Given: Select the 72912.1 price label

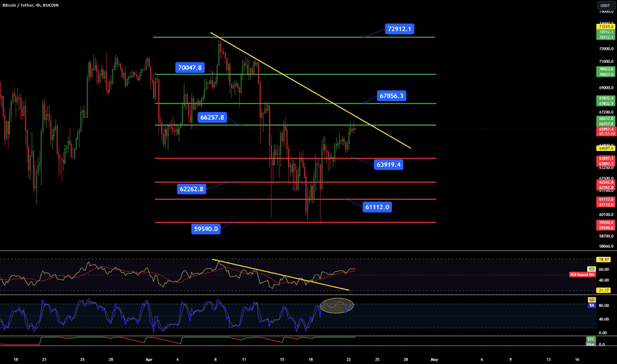Looking at the screenshot, I should coord(399,28).
